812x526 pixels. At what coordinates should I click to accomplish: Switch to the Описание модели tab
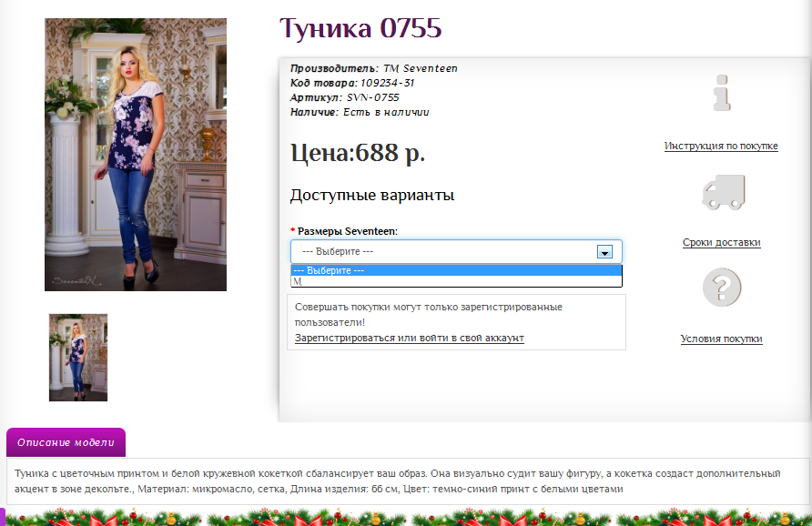[x=66, y=442]
